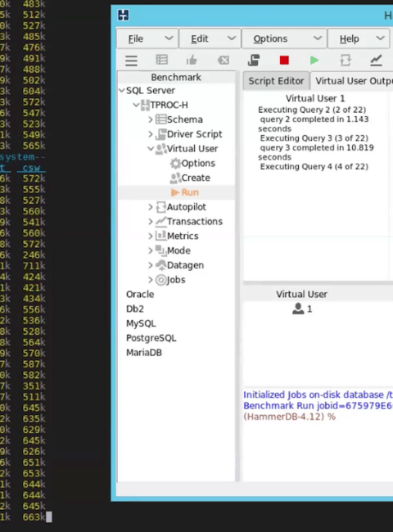Viewport: 393px width, 532px height.
Task: Click the 'Benchmark Run jobid' console line
Action: point(318,406)
